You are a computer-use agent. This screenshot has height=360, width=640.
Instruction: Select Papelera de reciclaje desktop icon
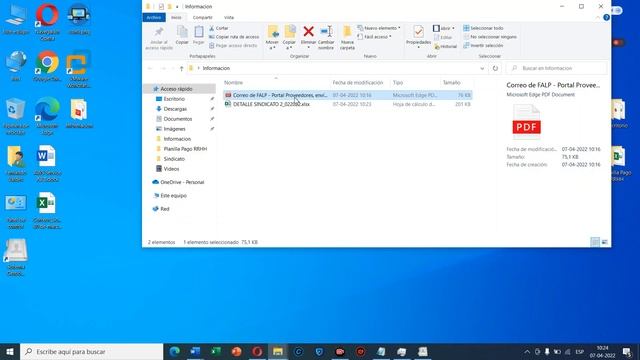pos(16,116)
